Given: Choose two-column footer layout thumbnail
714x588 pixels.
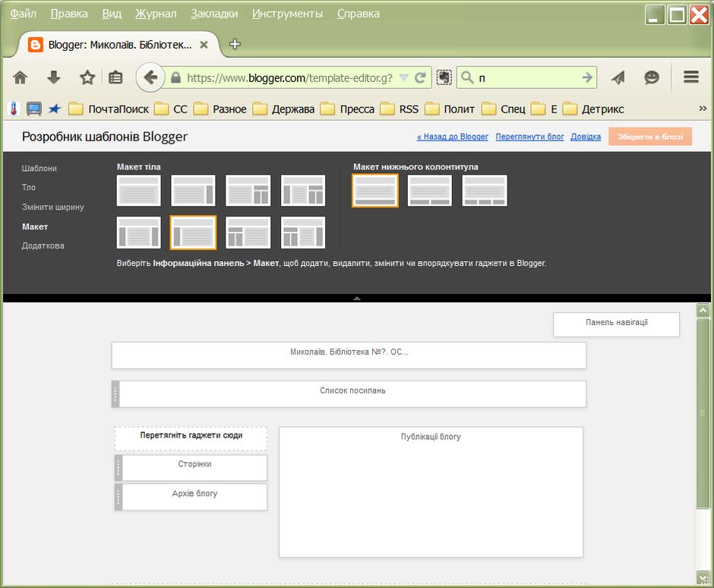Looking at the screenshot, I should point(430,191).
